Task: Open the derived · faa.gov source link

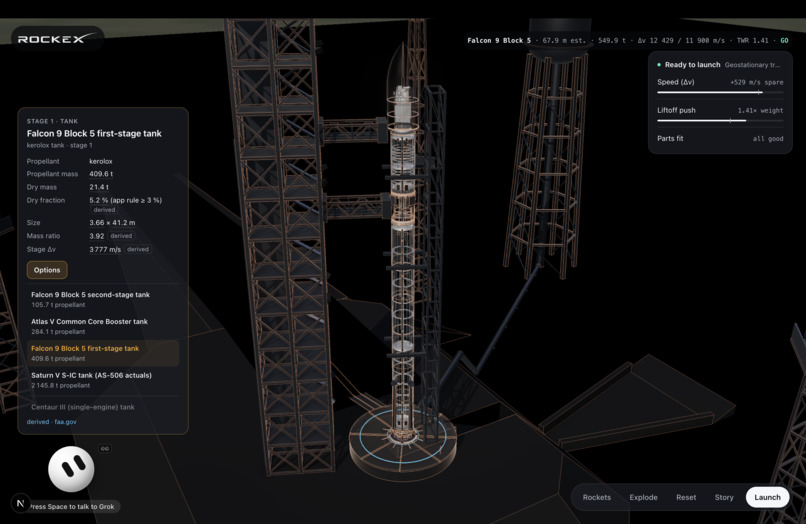Action: 51,422
